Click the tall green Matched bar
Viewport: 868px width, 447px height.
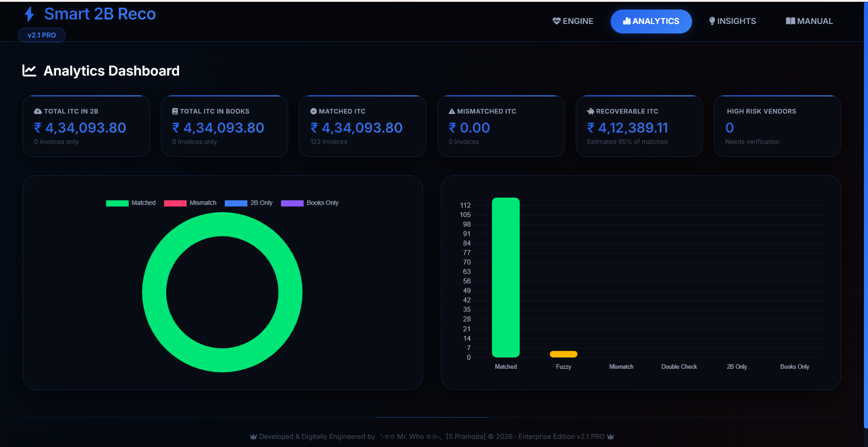(x=506, y=277)
